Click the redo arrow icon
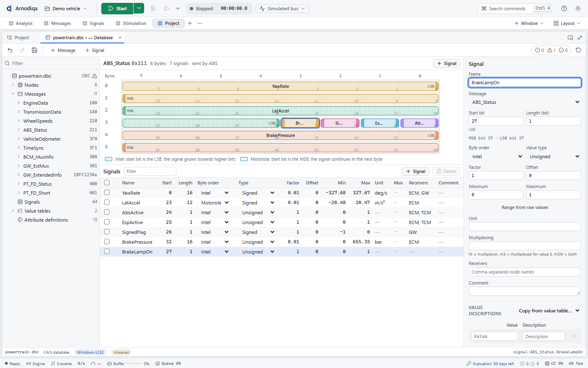Viewport: 588px width, 368px height. click(x=22, y=50)
